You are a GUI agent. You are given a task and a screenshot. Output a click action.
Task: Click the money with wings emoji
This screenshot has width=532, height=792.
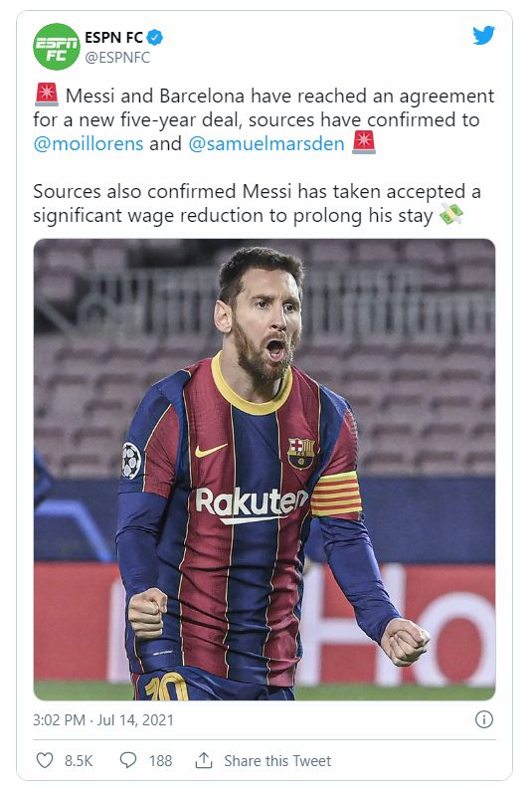(x=450, y=214)
